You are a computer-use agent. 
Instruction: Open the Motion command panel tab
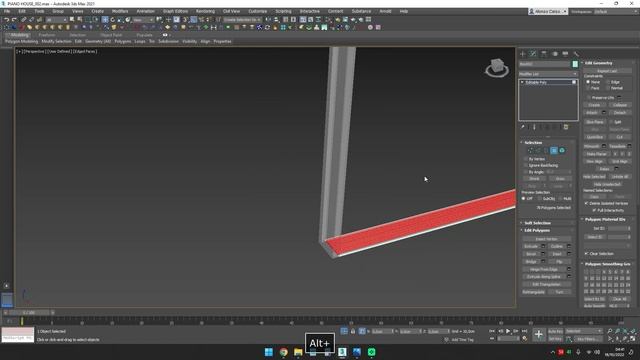554,54
